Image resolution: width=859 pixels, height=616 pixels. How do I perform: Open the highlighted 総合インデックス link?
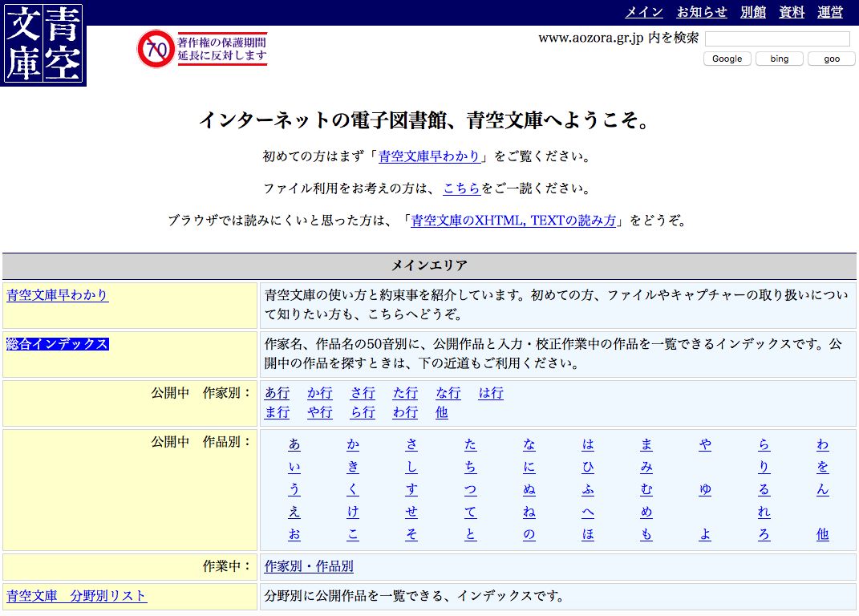57,344
